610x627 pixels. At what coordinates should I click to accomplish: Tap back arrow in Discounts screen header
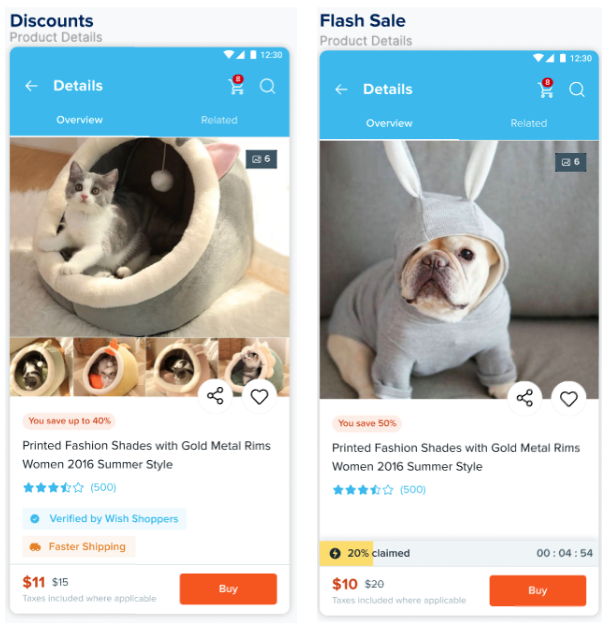pos(31,86)
